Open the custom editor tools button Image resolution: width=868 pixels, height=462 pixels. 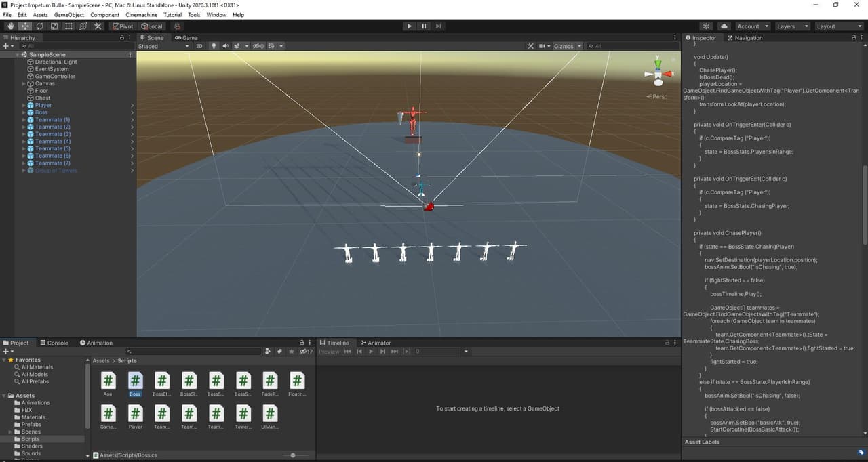coord(98,26)
